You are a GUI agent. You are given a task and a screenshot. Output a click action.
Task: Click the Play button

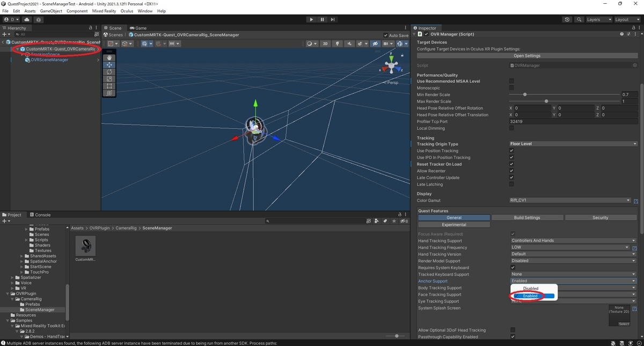click(x=311, y=19)
